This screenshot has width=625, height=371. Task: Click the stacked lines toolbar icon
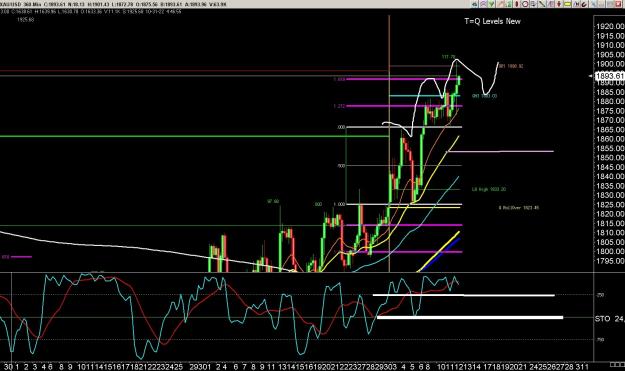[x=533, y=4]
